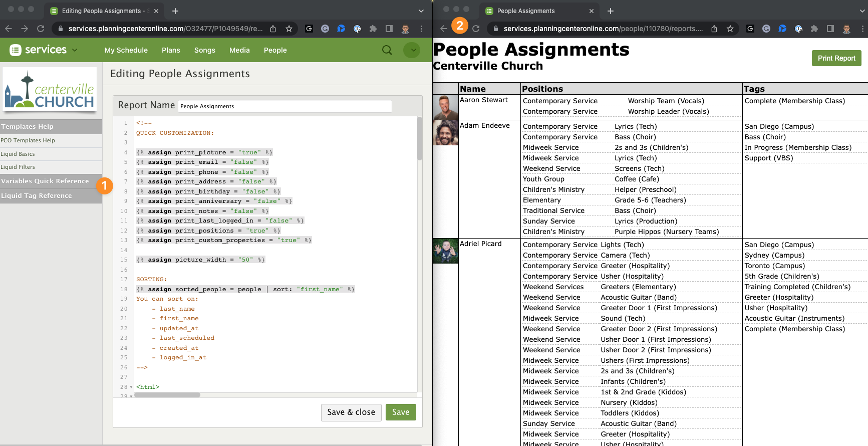Click picture_width assignment on line 15

[x=200, y=260]
